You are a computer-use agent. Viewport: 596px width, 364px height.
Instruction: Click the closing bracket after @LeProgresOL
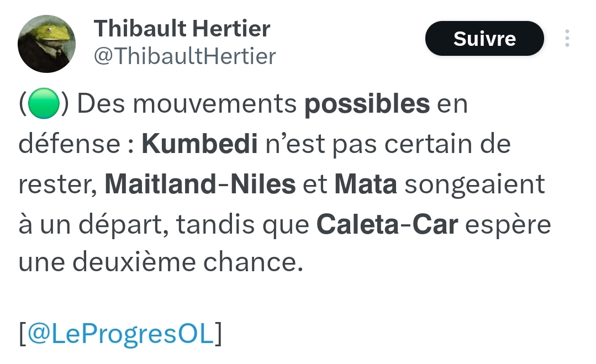[x=218, y=333]
